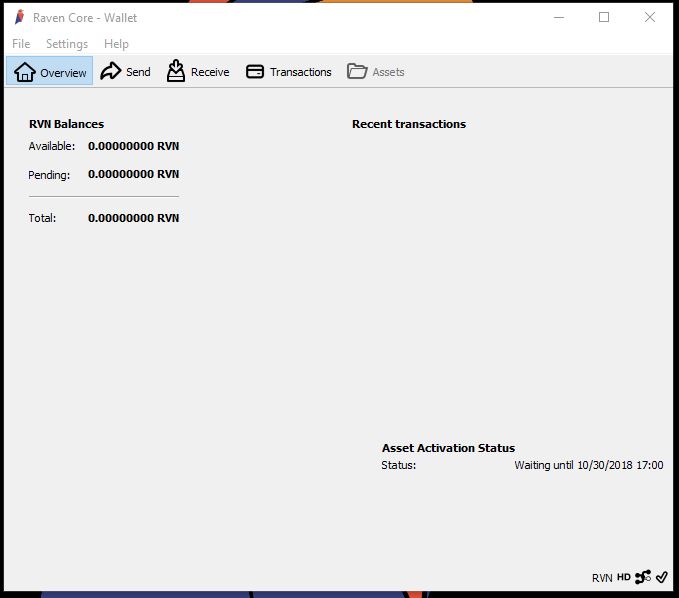Open the Receive tab
This screenshot has height=598, width=679.
click(x=198, y=71)
